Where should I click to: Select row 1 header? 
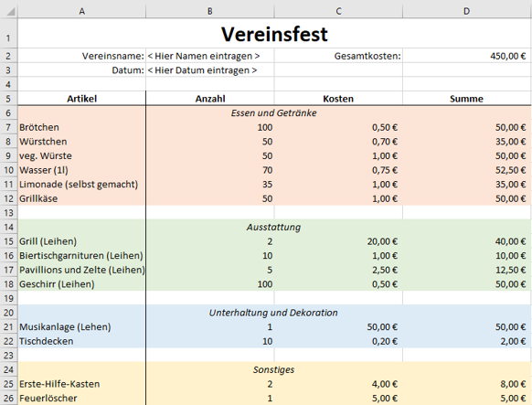pyautogui.click(x=8, y=33)
